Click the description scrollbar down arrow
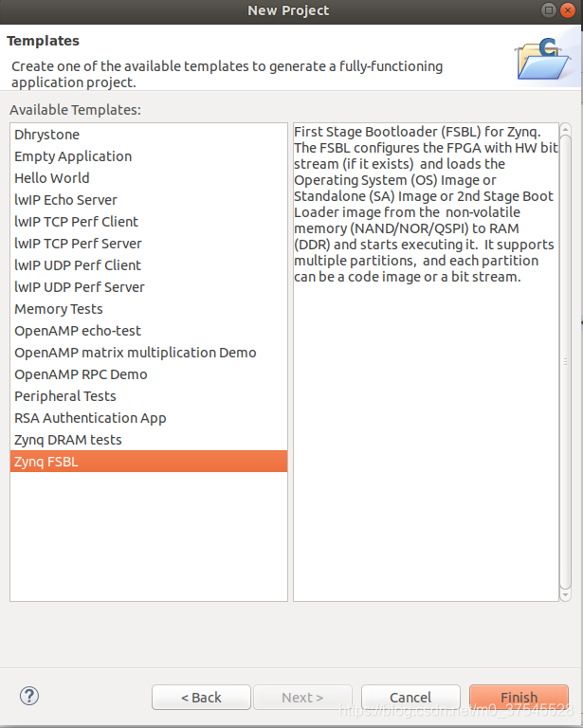The width and height of the screenshot is (583, 728). [565, 594]
